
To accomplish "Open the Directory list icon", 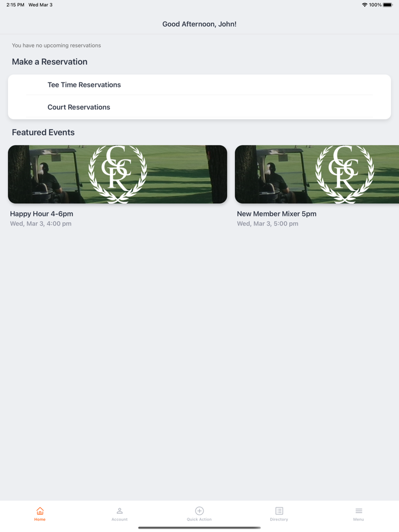I will point(279,511).
